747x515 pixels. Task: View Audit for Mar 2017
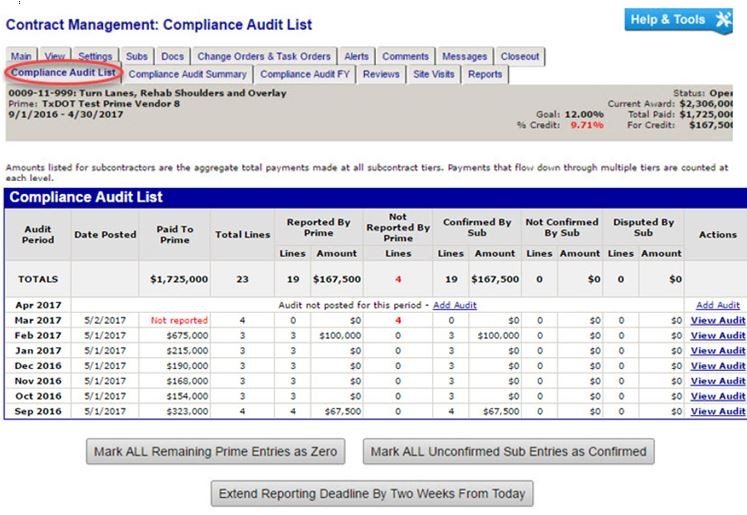pos(717,320)
